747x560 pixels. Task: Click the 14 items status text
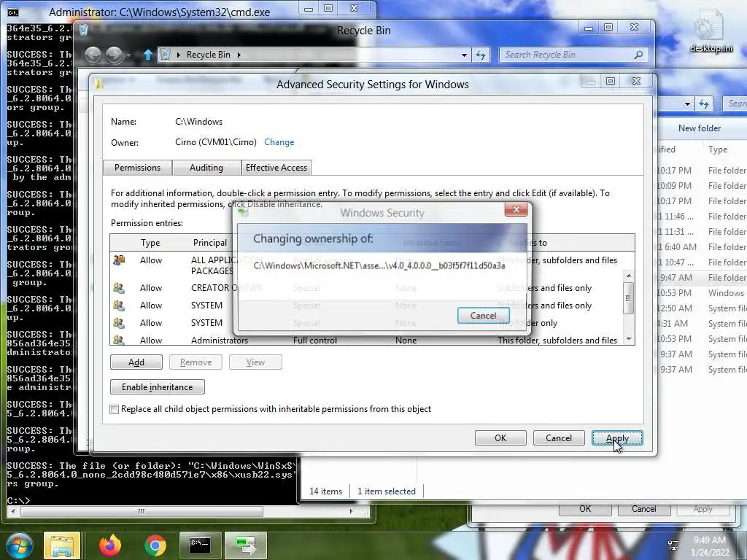coord(325,491)
